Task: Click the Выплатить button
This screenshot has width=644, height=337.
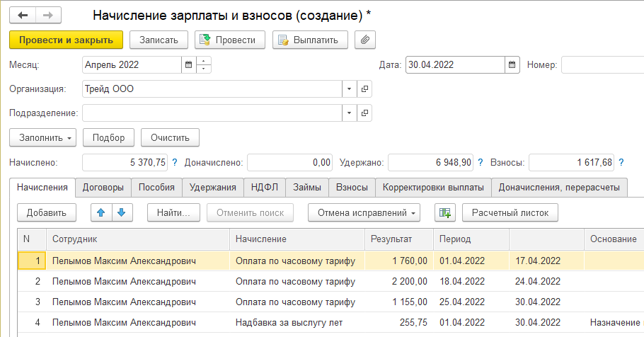Action: [310, 40]
